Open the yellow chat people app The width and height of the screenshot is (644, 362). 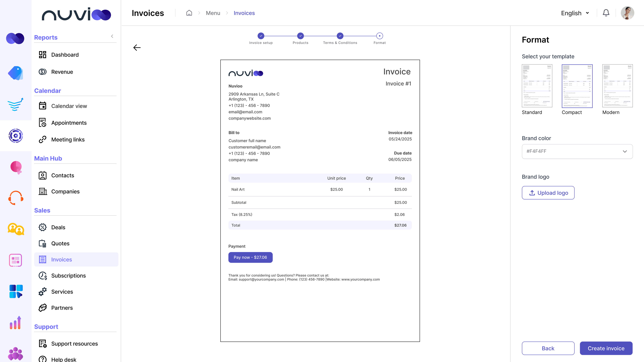pos(15,229)
